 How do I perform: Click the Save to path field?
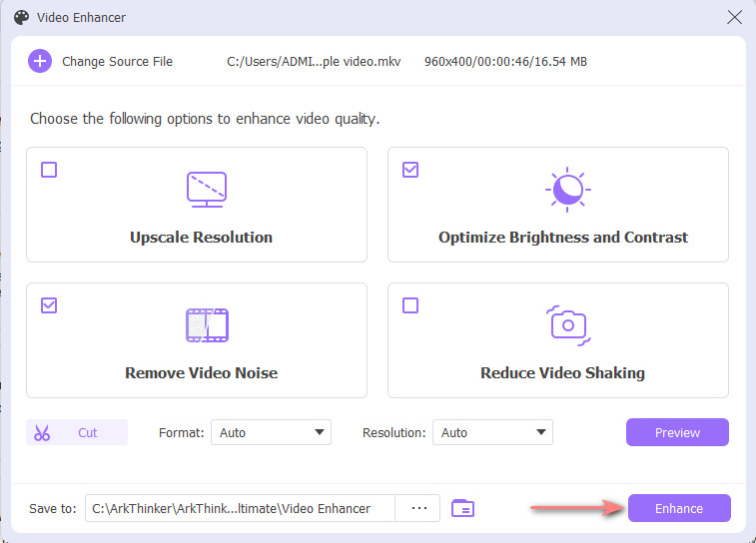240,508
